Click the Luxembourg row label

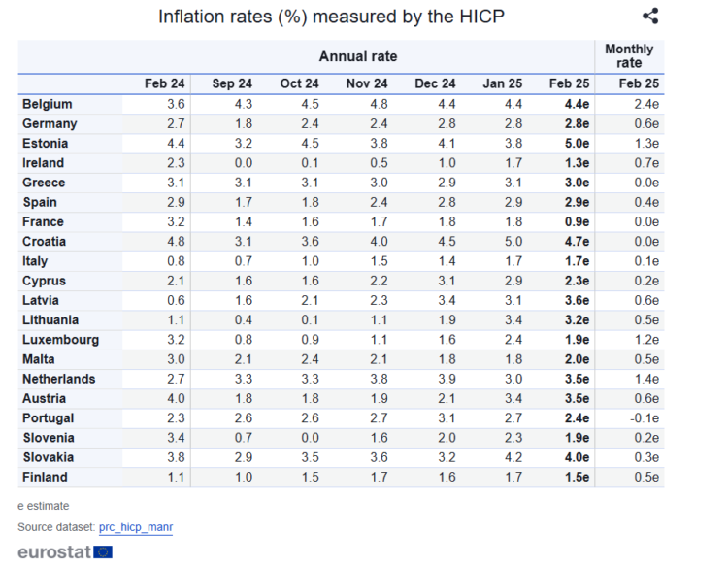point(59,340)
